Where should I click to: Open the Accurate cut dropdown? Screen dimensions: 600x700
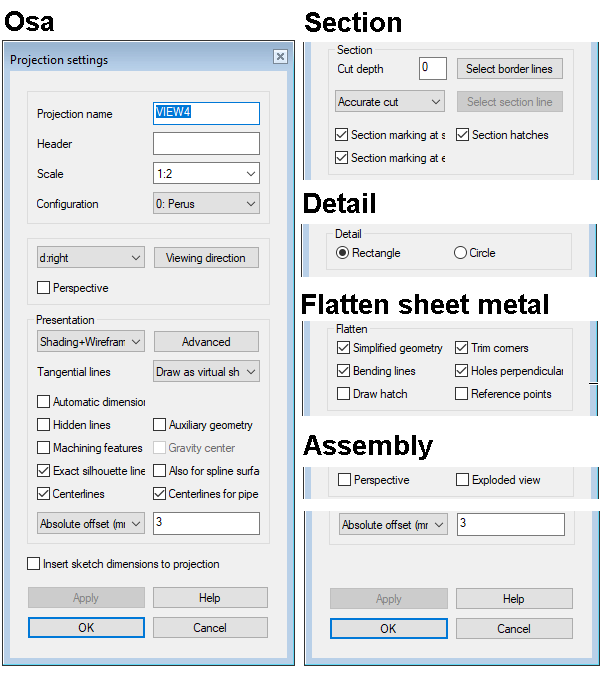(x=390, y=102)
